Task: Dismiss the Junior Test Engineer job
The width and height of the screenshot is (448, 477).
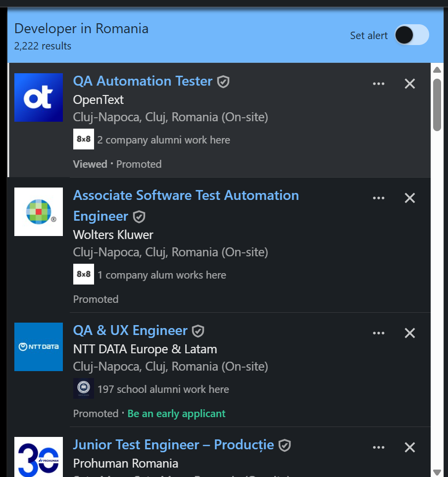Action: [410, 447]
